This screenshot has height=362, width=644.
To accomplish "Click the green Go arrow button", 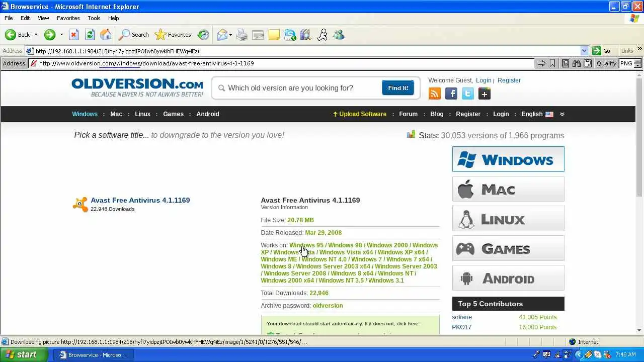I will tap(597, 51).
